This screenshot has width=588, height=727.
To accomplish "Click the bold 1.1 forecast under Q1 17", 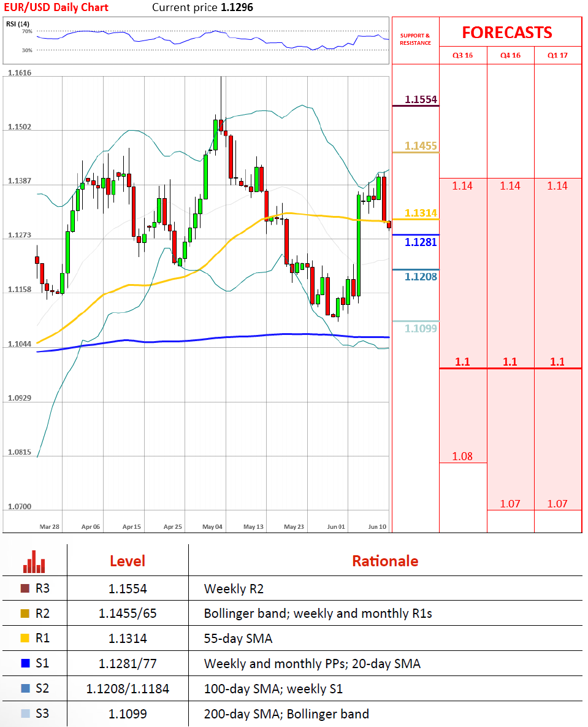I will click(x=557, y=361).
